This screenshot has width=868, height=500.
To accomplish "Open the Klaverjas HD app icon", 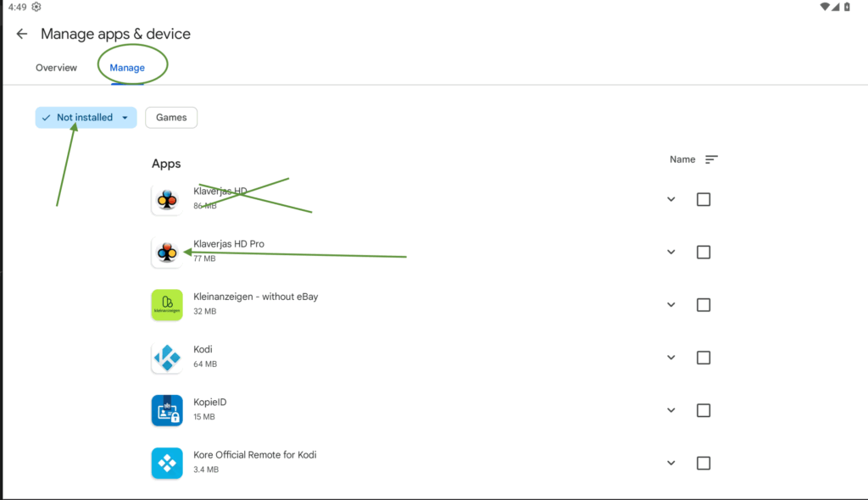I will tap(167, 200).
